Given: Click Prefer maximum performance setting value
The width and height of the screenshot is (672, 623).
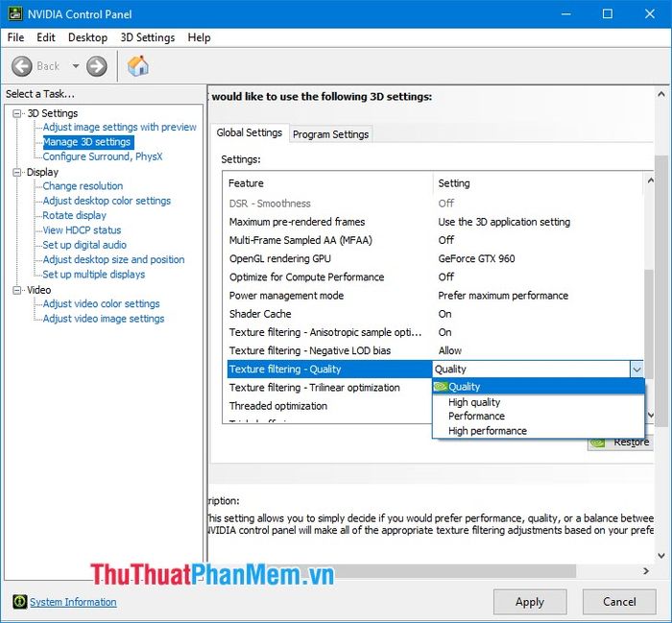Looking at the screenshot, I should (x=503, y=296).
